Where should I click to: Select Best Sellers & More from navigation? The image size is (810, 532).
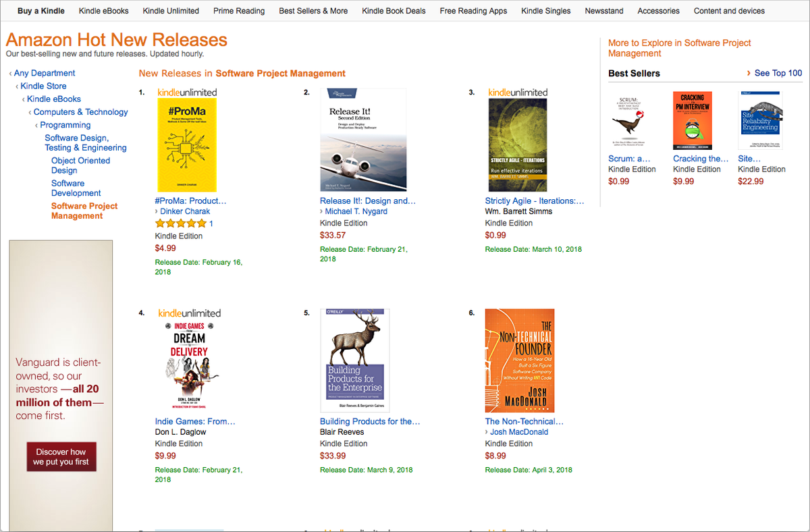pos(313,11)
